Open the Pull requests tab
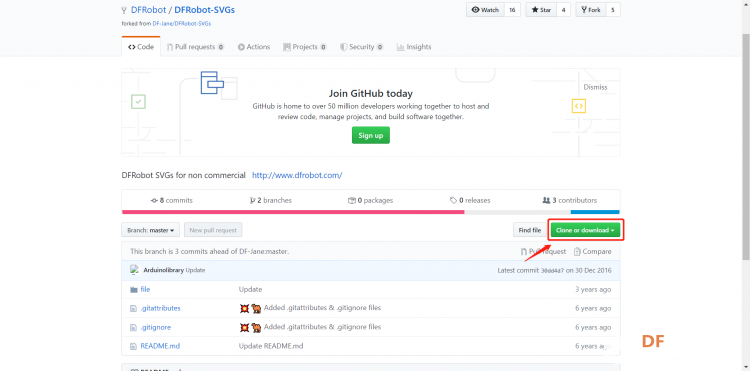 (195, 47)
